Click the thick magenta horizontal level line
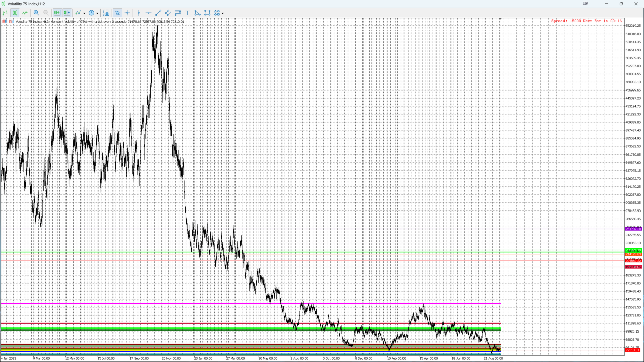 (235, 303)
